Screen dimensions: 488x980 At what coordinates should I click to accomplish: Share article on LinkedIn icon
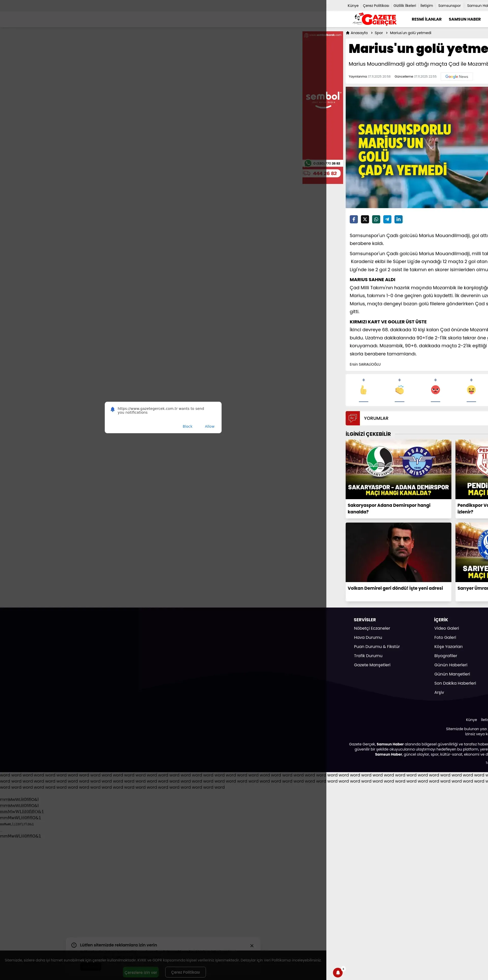pyautogui.click(x=398, y=219)
